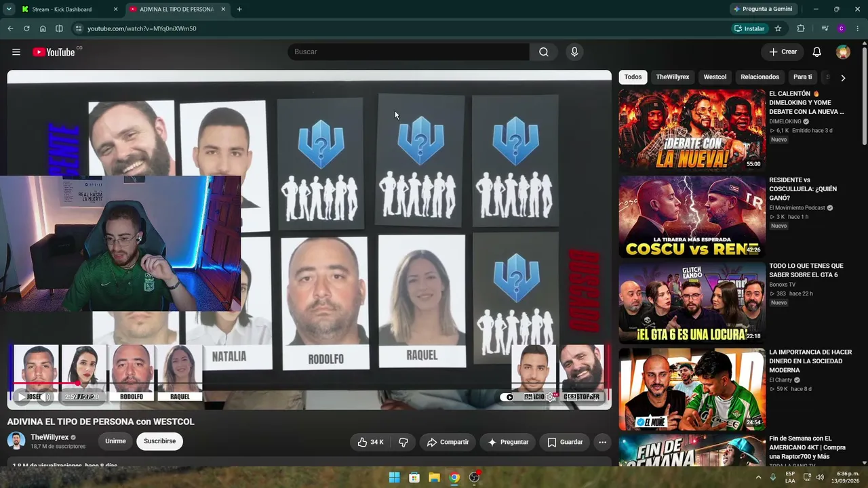Image resolution: width=868 pixels, height=488 pixels.
Task: Seek on the red video progress bar
Action: coord(309,384)
